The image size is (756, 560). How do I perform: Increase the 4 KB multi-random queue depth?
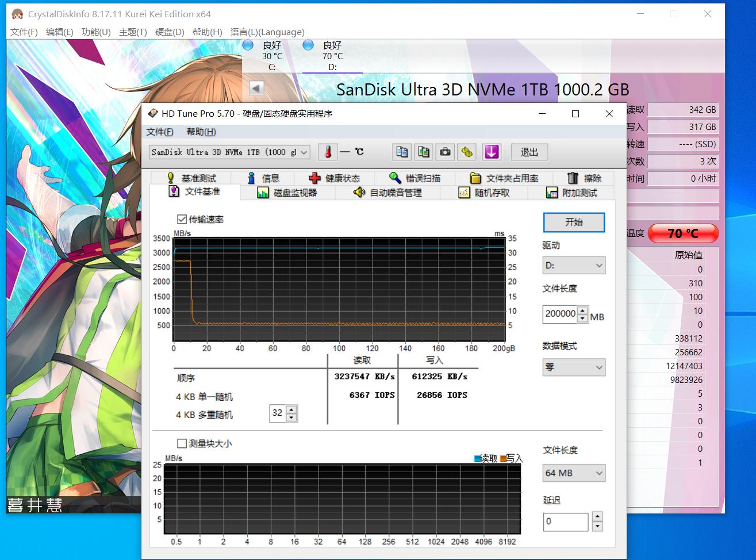[291, 409]
